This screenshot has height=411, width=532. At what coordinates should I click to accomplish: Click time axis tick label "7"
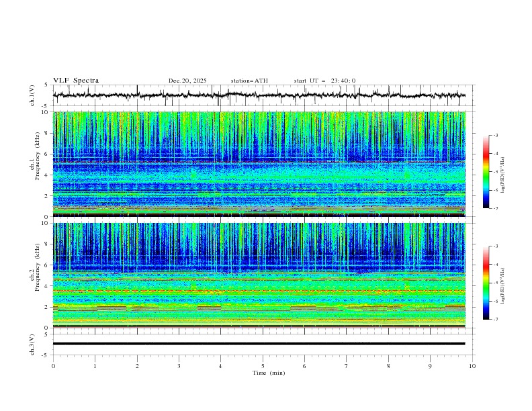[347, 366]
